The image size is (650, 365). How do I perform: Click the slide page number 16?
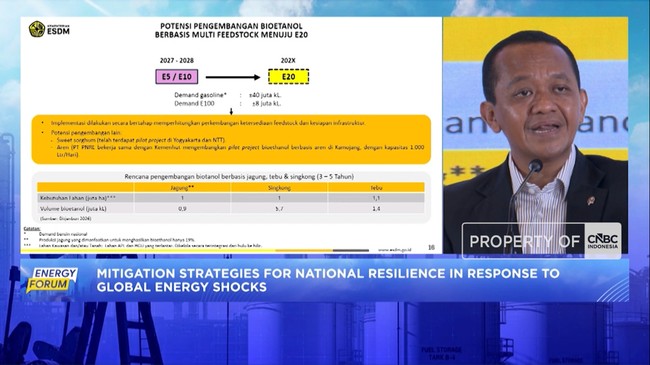(431, 247)
